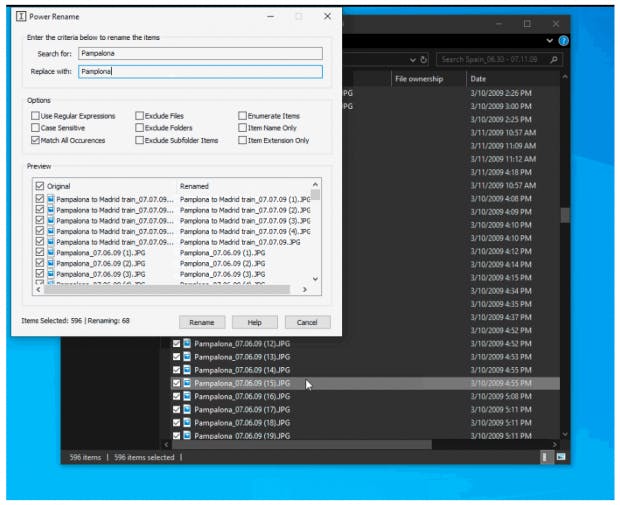The height and width of the screenshot is (505, 620).
Task: Click the Search for input field
Action: (x=200, y=53)
